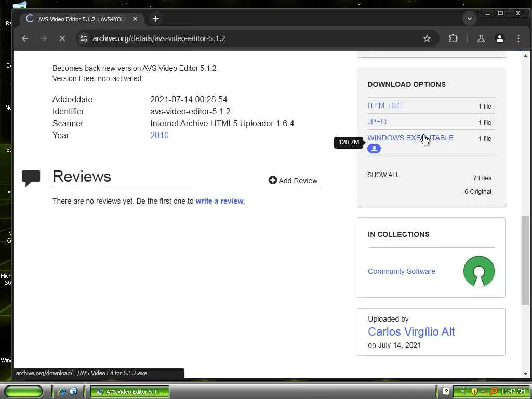Click the identifier value avs-video-editor-5.1.2

coord(190,112)
